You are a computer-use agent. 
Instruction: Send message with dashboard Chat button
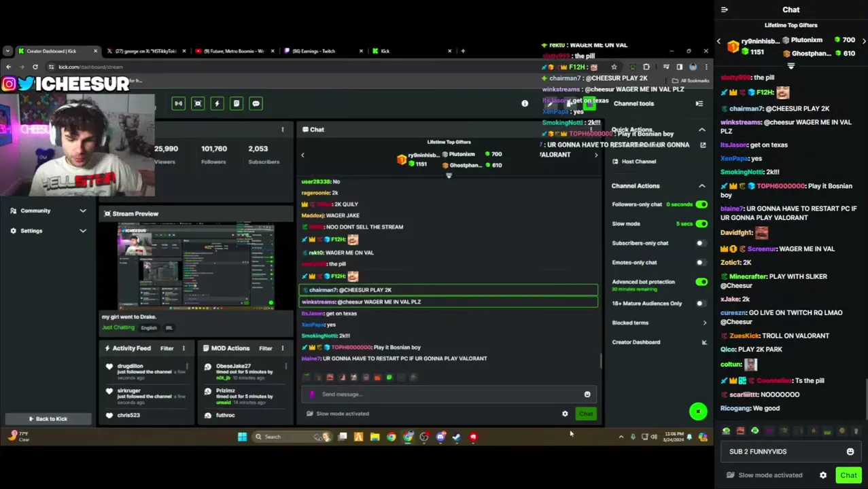586,414
